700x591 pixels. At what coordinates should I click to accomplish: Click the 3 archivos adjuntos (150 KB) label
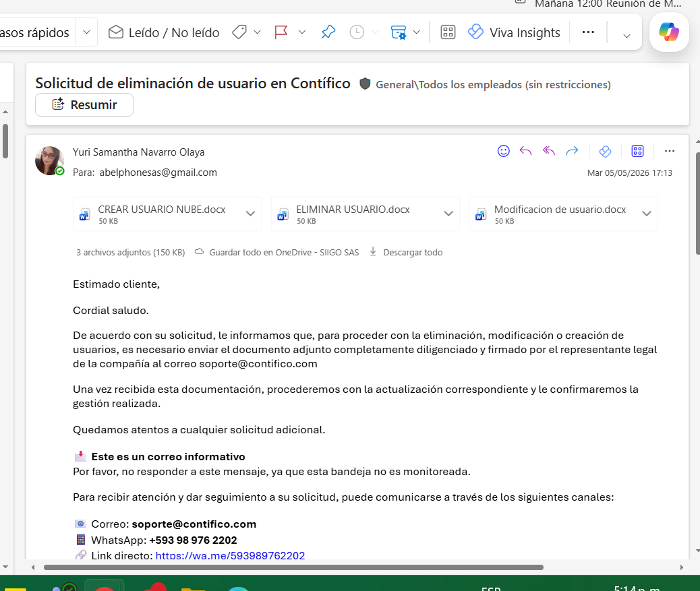[x=130, y=253]
